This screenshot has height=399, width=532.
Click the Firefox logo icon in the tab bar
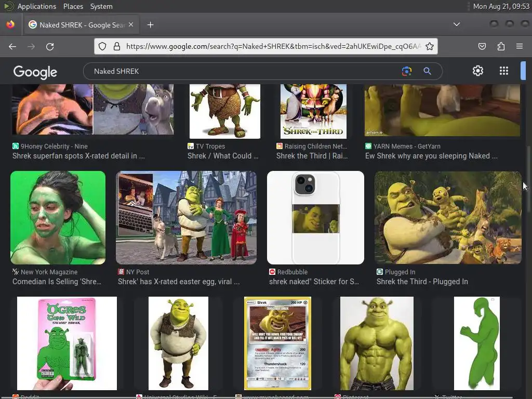pyautogui.click(x=10, y=25)
